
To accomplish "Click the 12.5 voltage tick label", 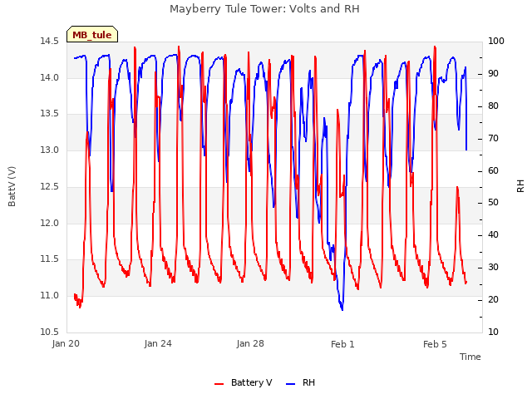I will coord(50,186).
